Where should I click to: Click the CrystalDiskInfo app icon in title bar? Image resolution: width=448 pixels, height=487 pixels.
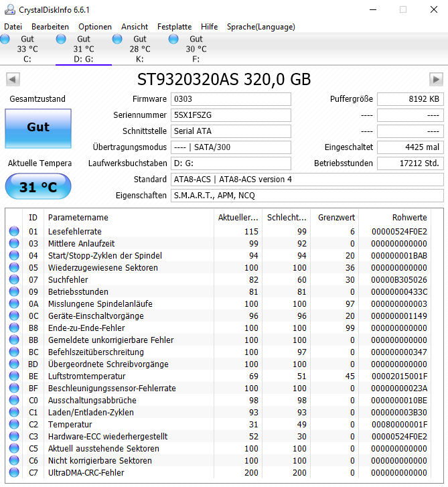[10, 9]
